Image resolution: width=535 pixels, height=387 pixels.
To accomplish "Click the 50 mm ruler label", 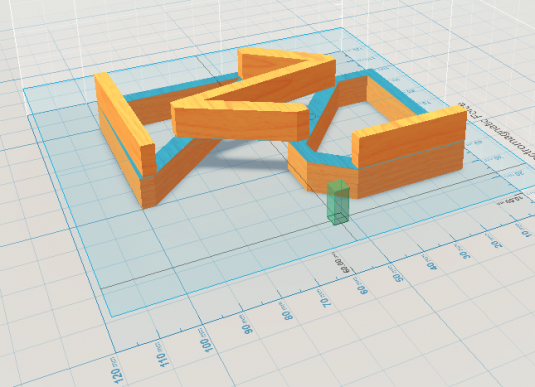I will point(397,274).
